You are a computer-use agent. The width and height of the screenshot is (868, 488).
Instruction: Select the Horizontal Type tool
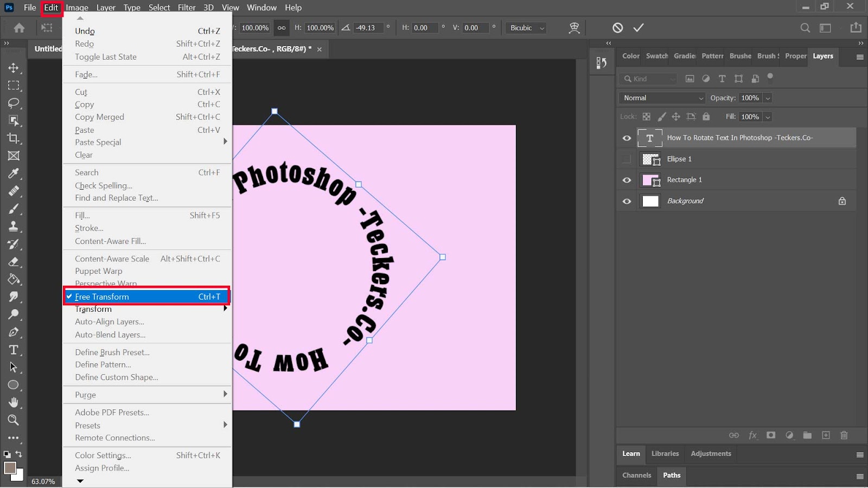click(x=14, y=350)
